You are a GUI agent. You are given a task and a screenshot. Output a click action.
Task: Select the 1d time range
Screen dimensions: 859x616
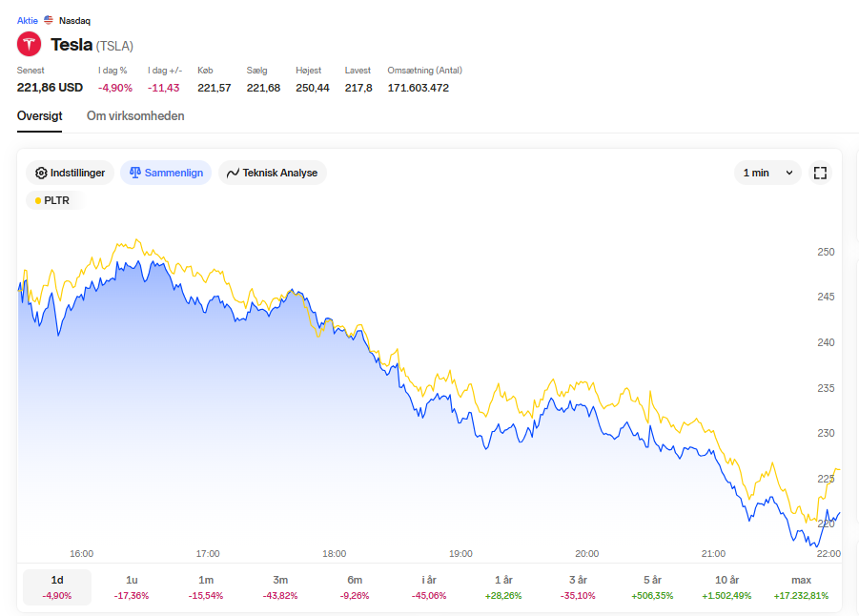pos(57,587)
